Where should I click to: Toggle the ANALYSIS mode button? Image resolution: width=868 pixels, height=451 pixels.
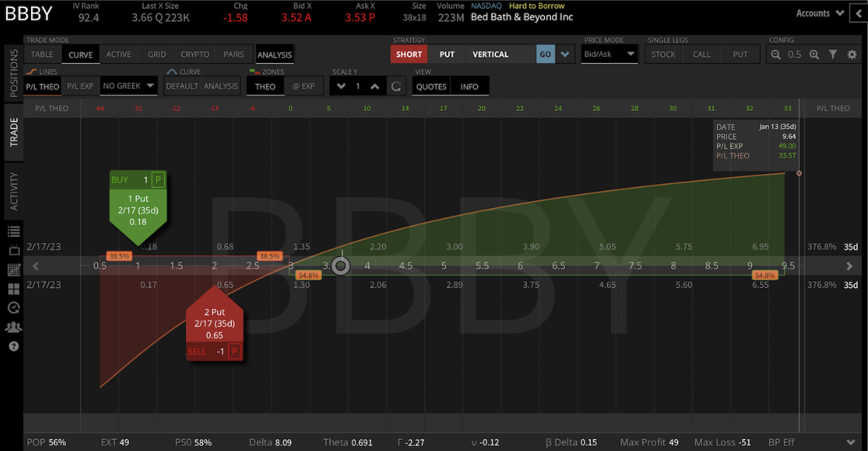coord(275,54)
